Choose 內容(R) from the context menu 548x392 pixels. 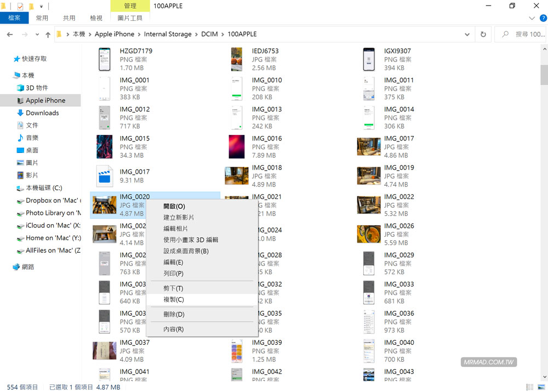coord(201,329)
